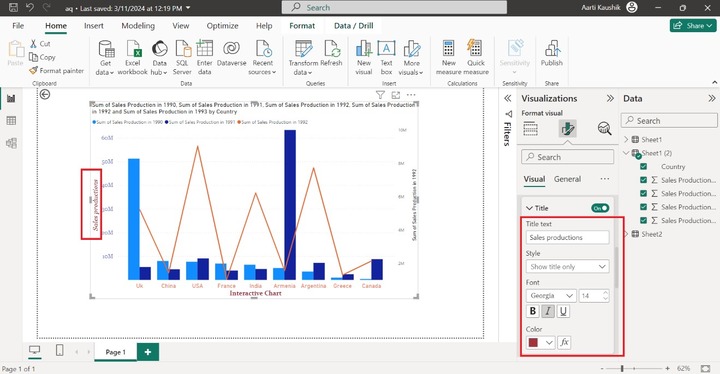Uncheck the fourth Sales Production field
The width and height of the screenshot is (720, 374).
643,221
